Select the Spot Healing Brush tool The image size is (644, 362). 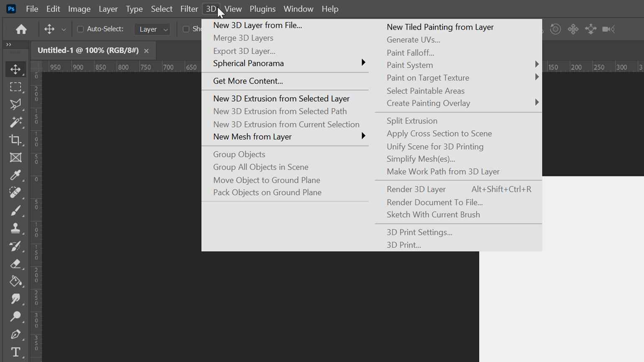[15, 193]
